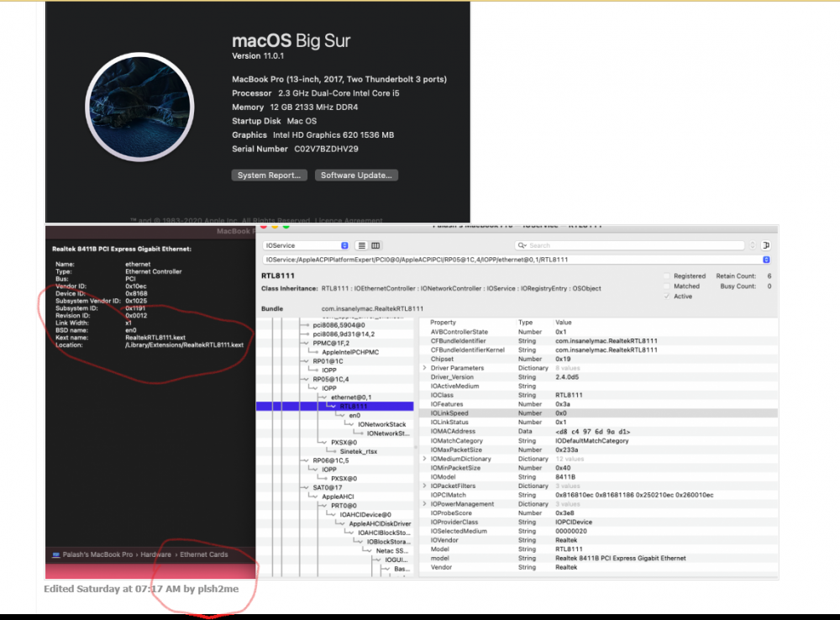Viewport: 840px width, 620px height.
Task: Expand the IOPowerManagement row
Action: click(425, 504)
